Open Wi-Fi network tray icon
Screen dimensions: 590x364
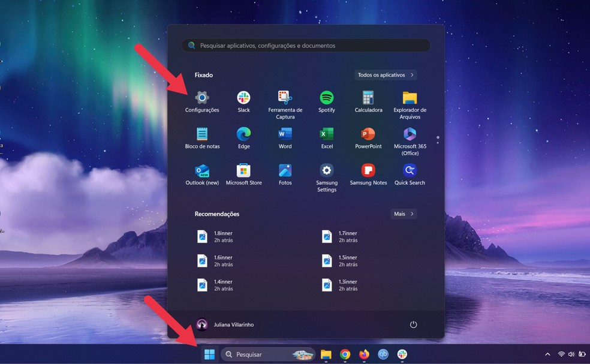tap(561, 354)
